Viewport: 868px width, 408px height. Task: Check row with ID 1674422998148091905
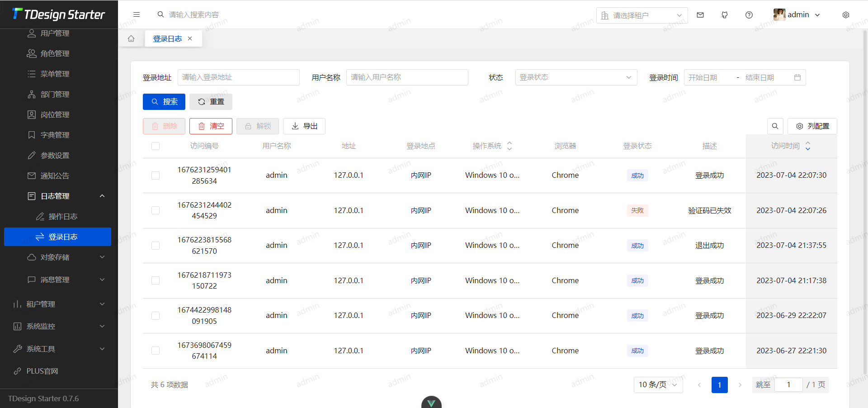pyautogui.click(x=156, y=316)
